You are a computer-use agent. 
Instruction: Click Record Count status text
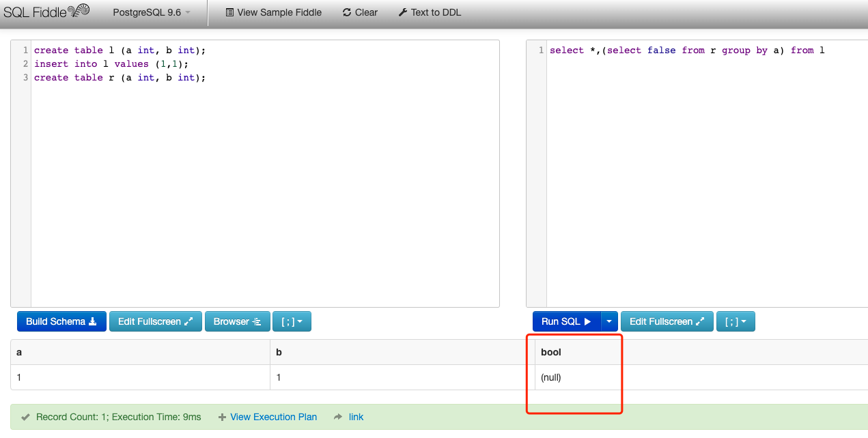pos(118,417)
